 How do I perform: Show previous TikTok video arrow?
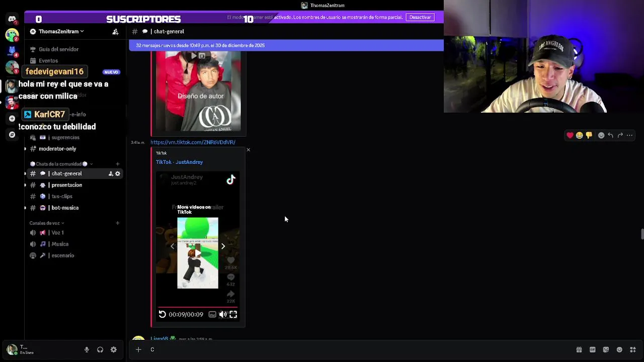point(172,246)
